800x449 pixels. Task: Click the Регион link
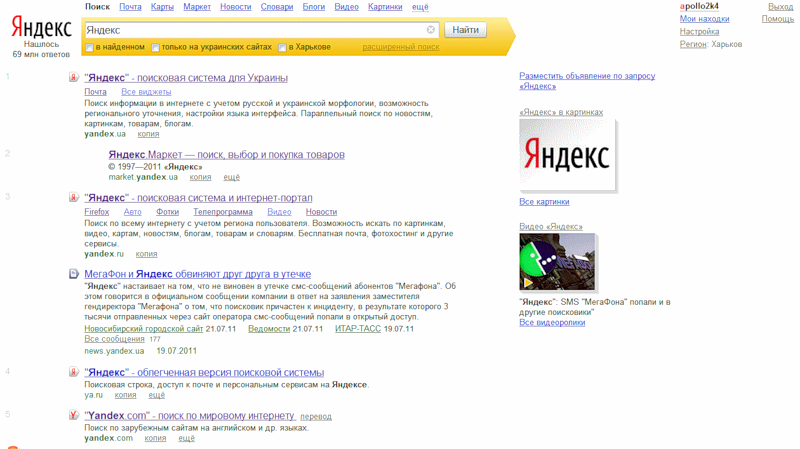tap(693, 44)
